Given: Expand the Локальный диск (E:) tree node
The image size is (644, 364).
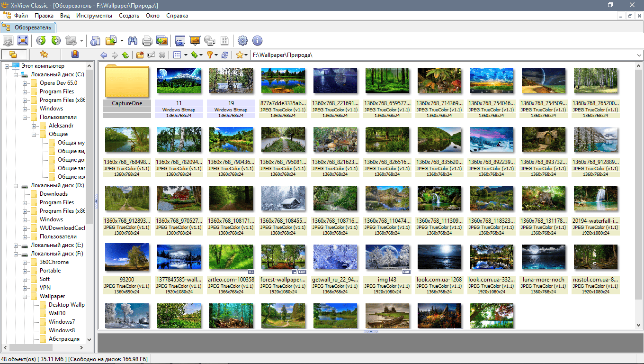Looking at the screenshot, I should click(16, 246).
